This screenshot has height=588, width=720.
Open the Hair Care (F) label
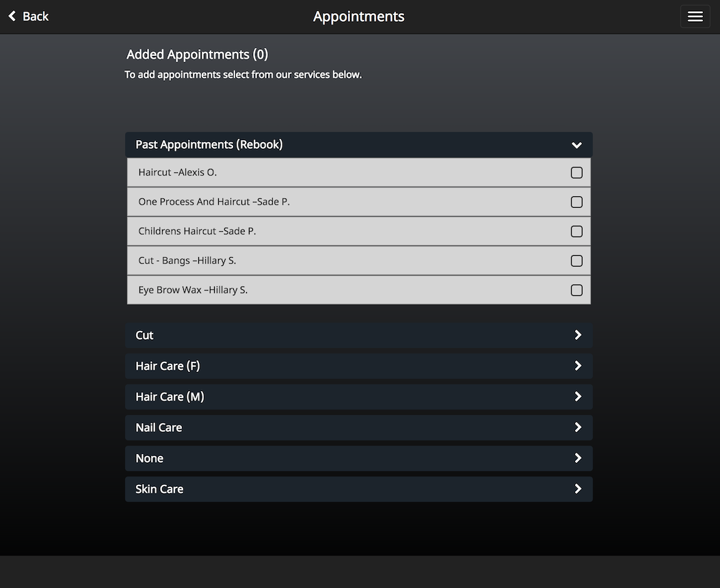coord(168,366)
